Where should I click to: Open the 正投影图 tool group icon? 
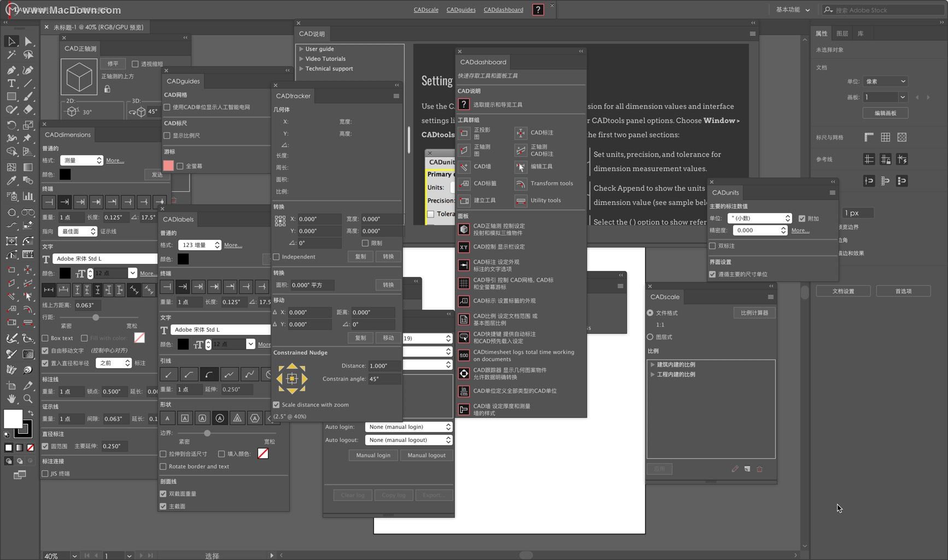point(464,133)
